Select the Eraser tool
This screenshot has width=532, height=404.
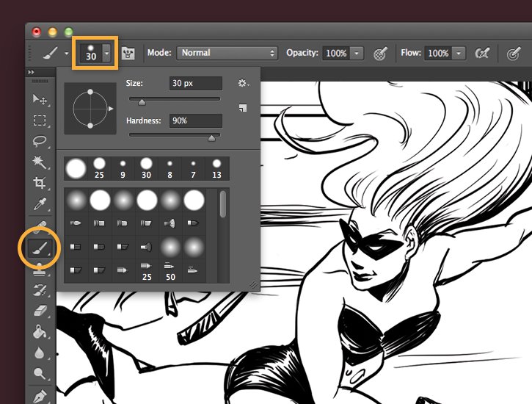coord(40,312)
